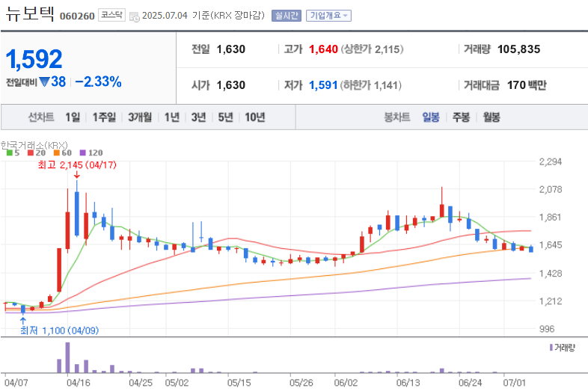The image size is (588, 391).
Task: Click the 한국거래소(KRX) chart label
Action: pos(34,145)
